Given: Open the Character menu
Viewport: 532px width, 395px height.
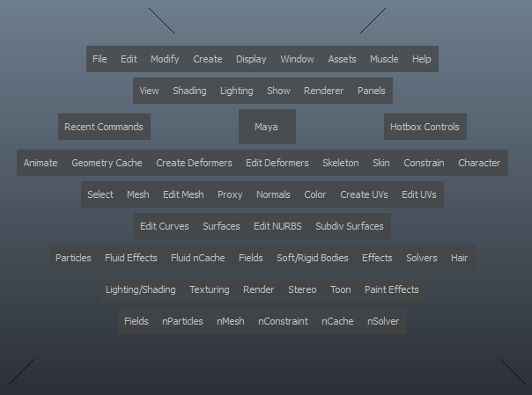Looking at the screenshot, I should (x=479, y=163).
